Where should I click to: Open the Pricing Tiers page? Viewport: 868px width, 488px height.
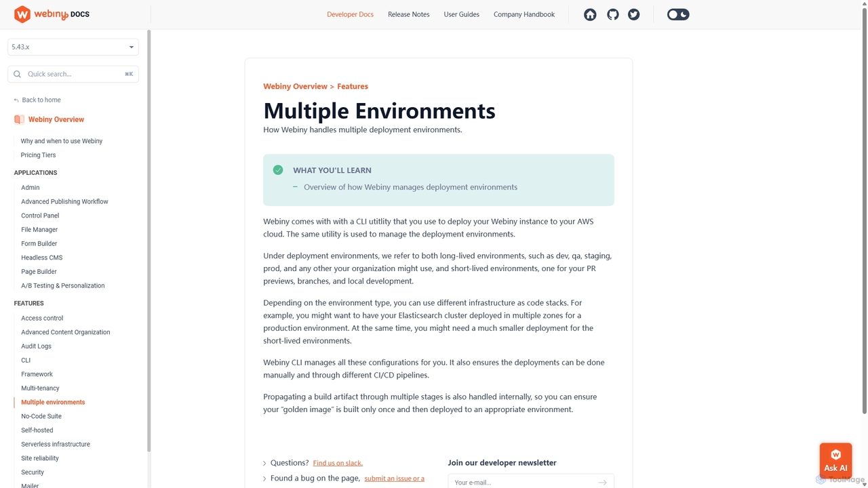(38, 155)
